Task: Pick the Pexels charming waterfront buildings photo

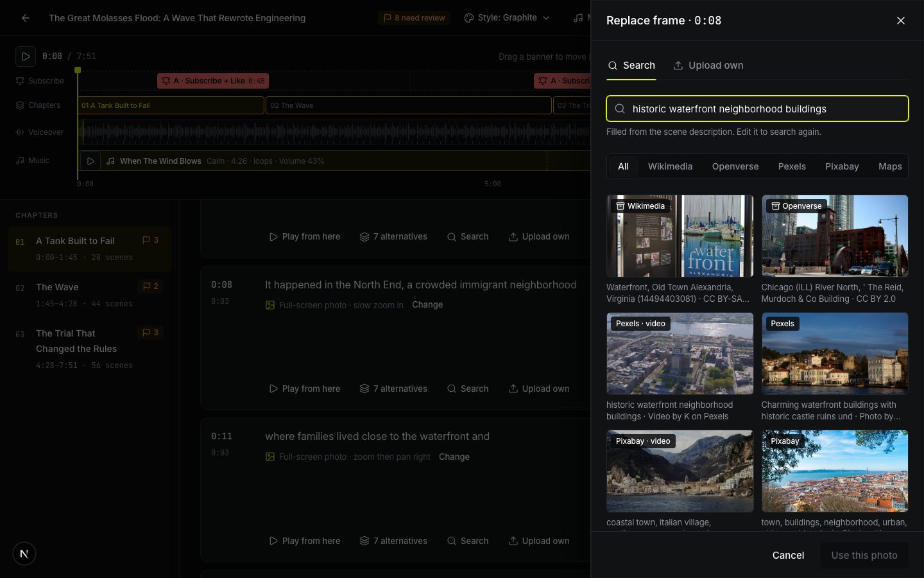Action: (835, 354)
